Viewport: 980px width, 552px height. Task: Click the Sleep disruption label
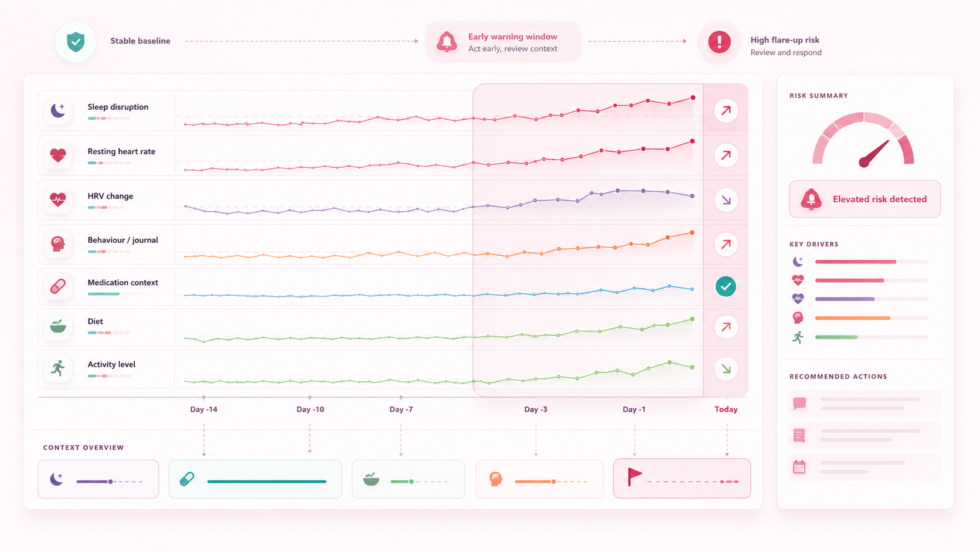click(x=118, y=107)
